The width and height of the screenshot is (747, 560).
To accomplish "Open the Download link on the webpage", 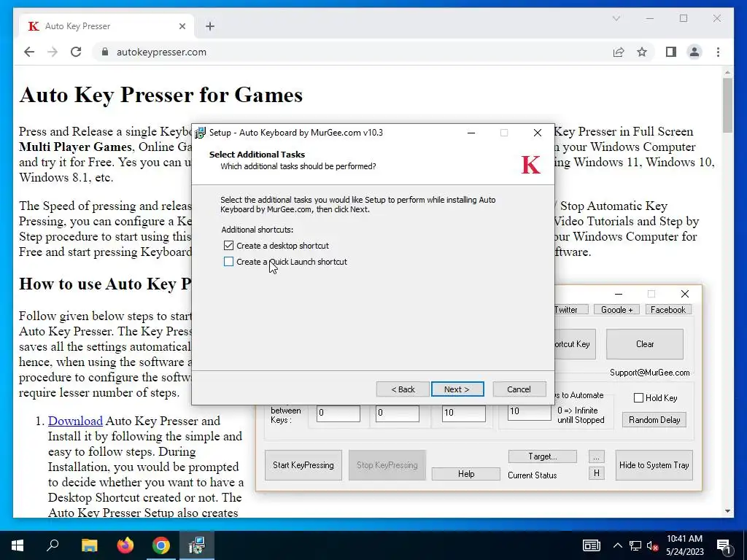I will tap(75, 421).
